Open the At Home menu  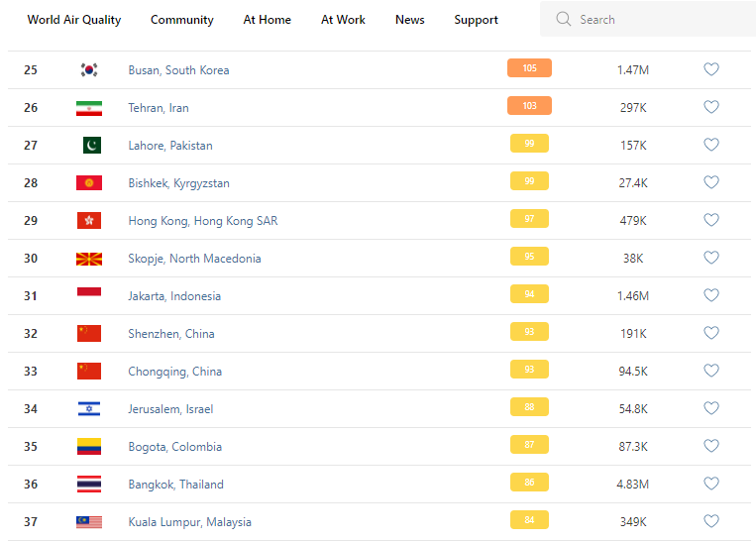tap(268, 20)
